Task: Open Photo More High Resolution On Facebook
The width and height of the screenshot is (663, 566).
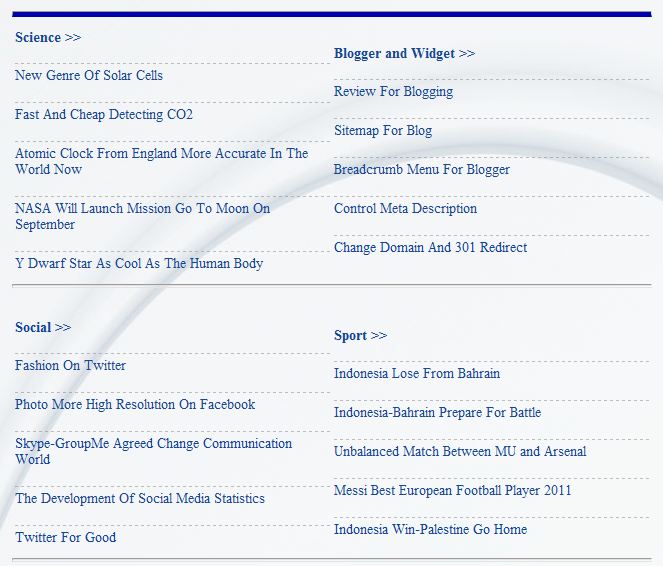Action: click(x=135, y=405)
